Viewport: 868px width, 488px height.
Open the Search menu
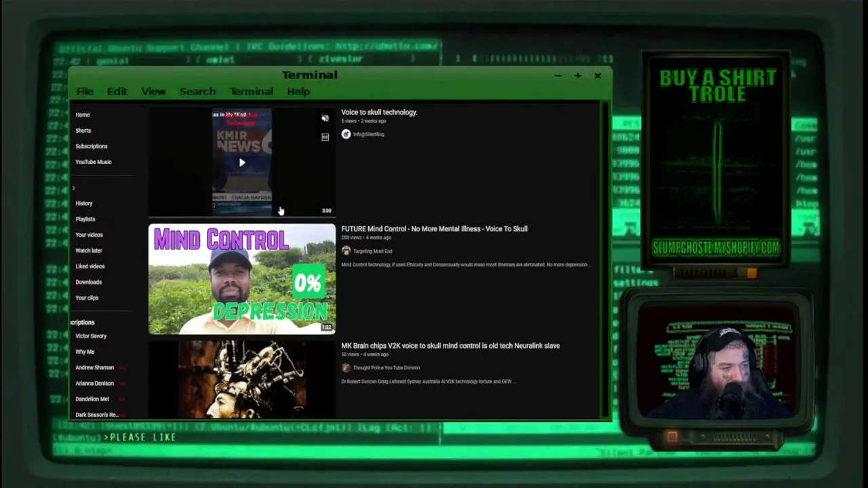tap(197, 91)
